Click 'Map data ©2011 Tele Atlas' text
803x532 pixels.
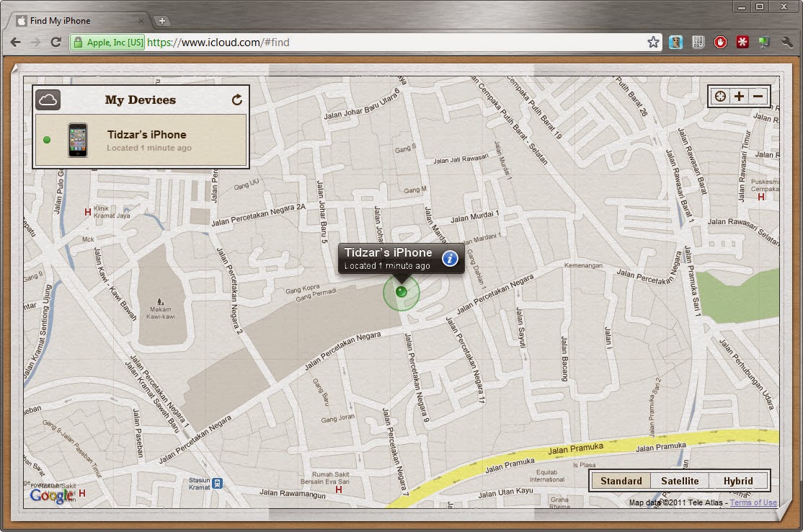coord(675,502)
